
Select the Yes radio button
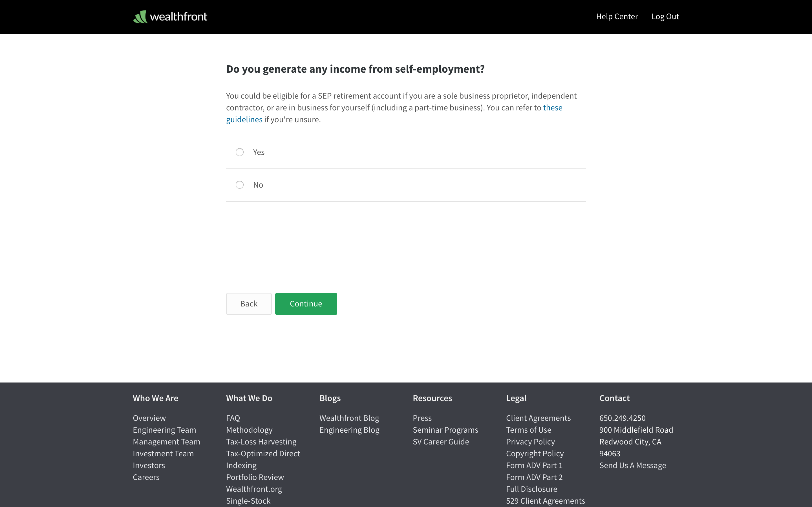[x=240, y=152]
